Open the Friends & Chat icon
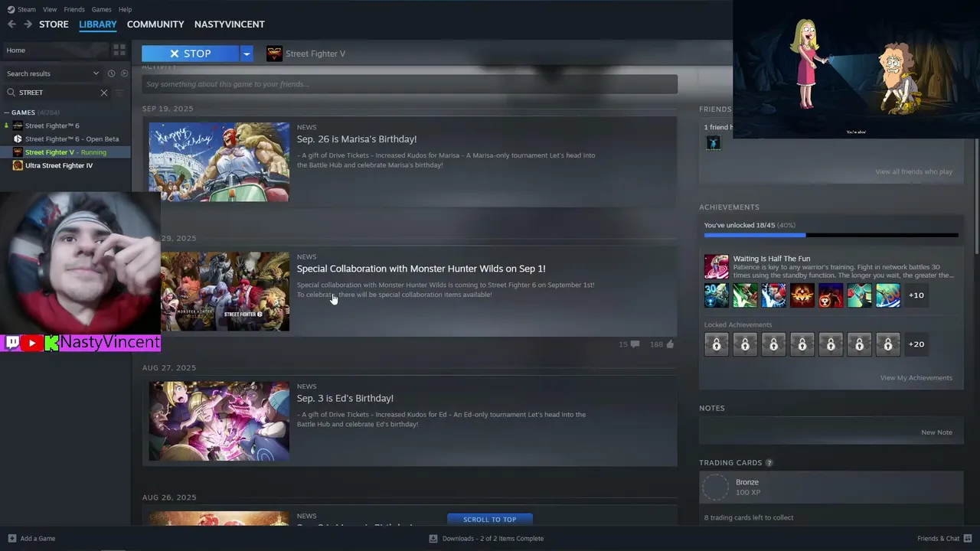This screenshot has height=551, width=980. tap(968, 539)
